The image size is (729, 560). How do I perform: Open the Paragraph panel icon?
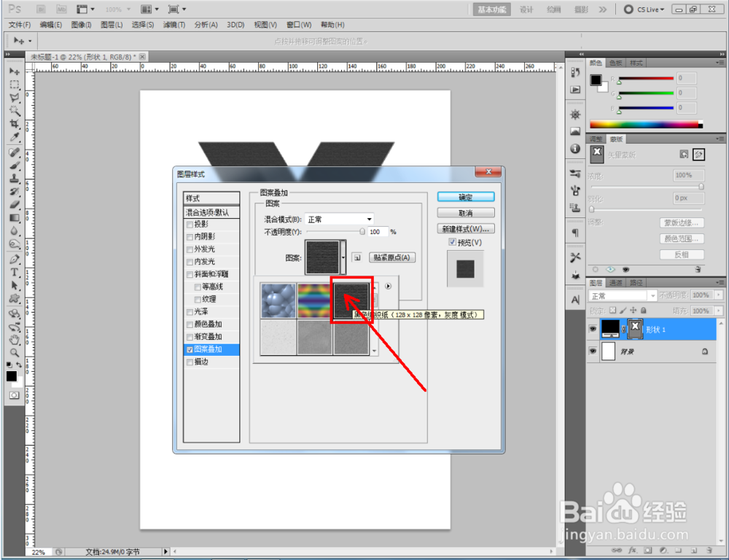(575, 233)
